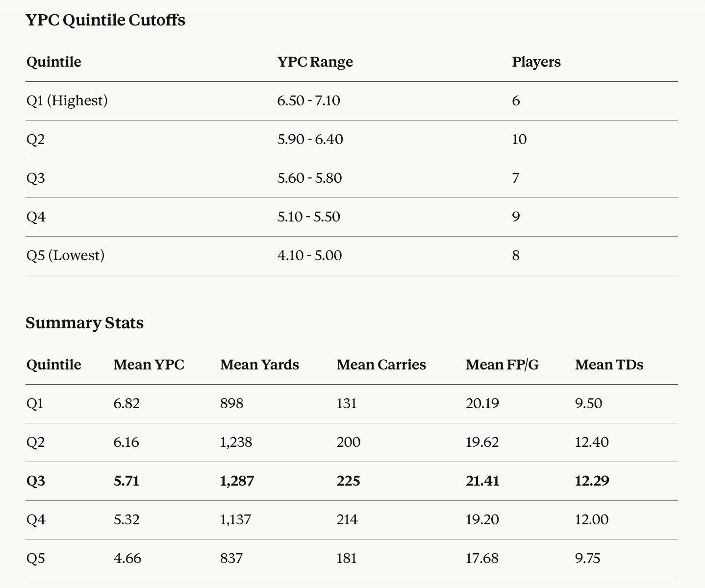Click the 5.90 - 6.40 range cell
The width and height of the screenshot is (705, 588).
point(310,139)
